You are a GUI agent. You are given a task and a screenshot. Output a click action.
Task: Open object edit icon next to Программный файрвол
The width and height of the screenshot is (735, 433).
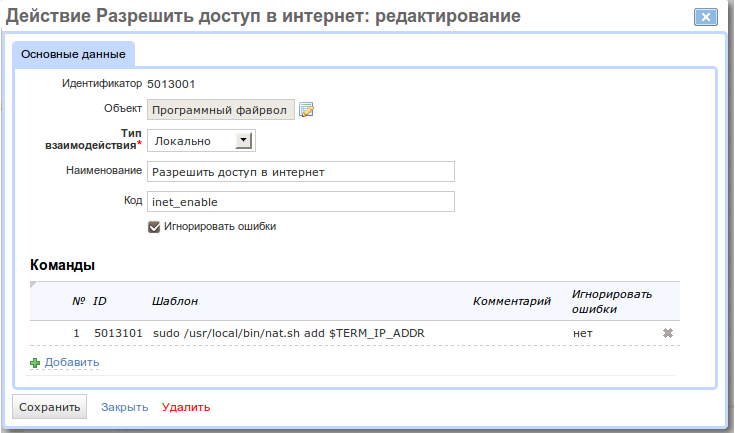pyautogui.click(x=306, y=110)
